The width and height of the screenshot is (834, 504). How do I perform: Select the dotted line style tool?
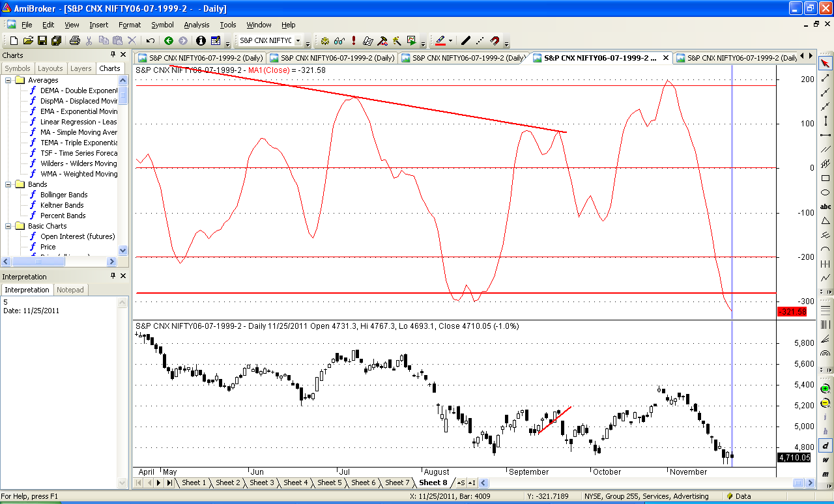(480, 40)
